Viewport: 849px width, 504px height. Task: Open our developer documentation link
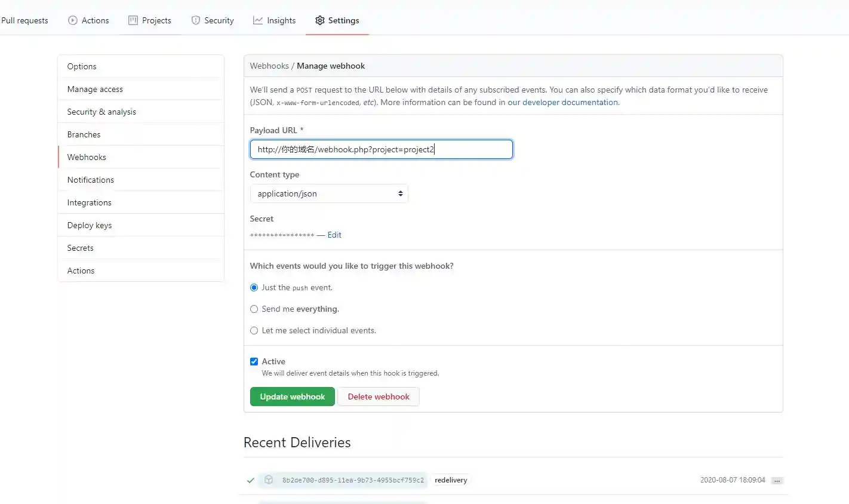pos(562,102)
